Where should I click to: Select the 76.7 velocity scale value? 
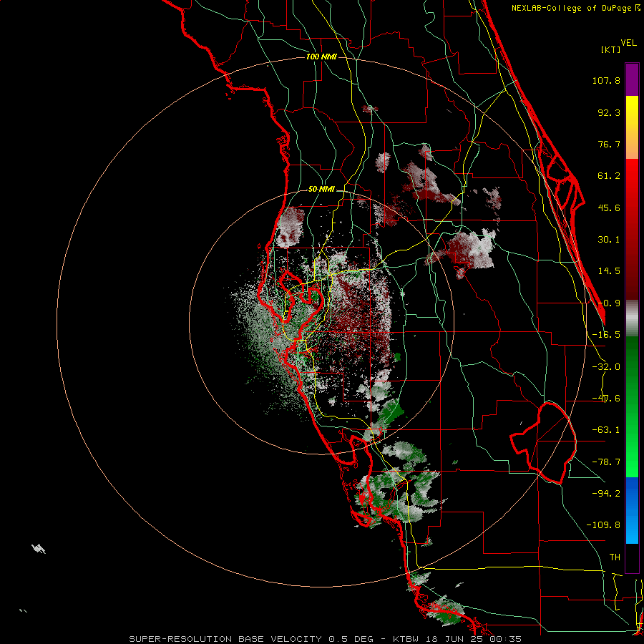609,144
